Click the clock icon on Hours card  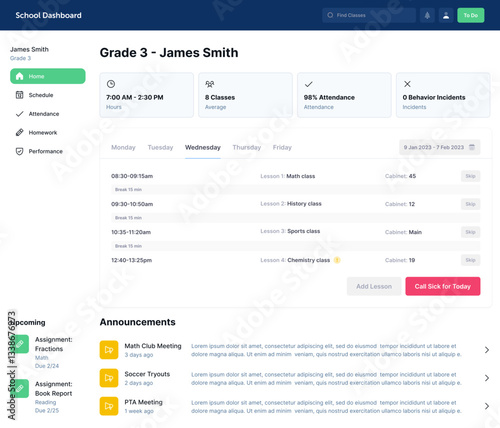point(111,84)
